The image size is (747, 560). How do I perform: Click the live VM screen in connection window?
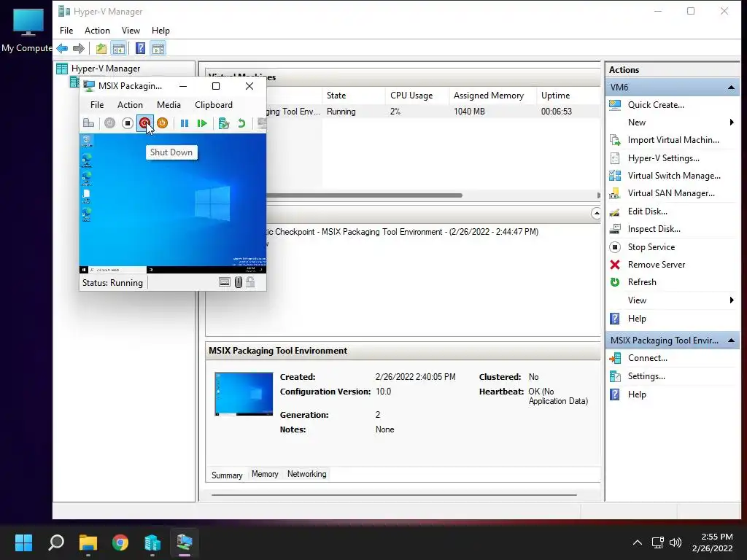click(x=172, y=203)
